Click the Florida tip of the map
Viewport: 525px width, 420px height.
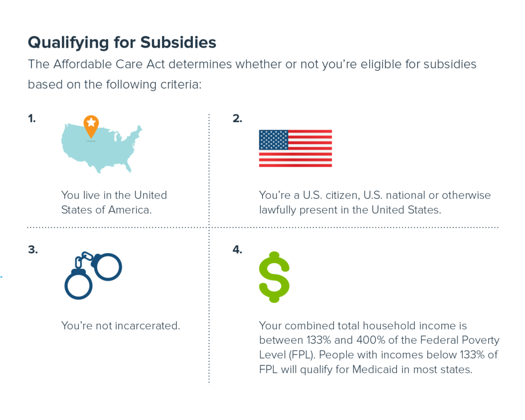click(x=128, y=167)
